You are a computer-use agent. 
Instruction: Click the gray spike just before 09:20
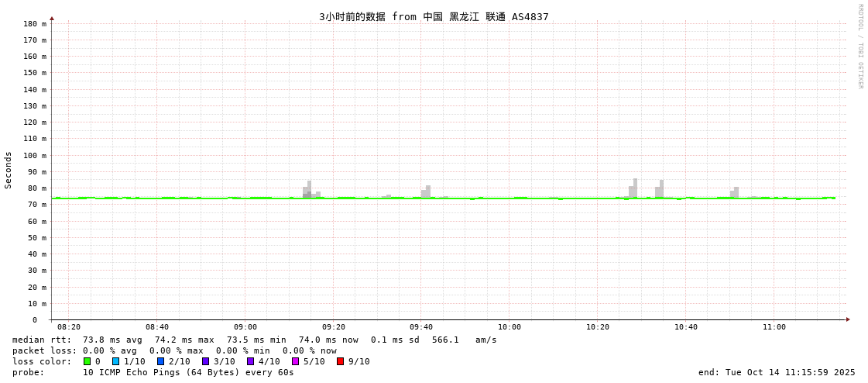[x=309, y=188]
